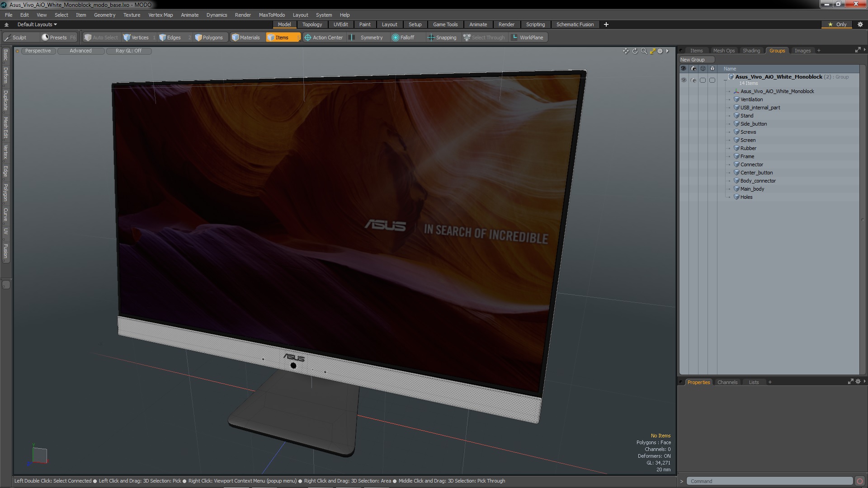Toggle visibility eye for Asus_Vivo_AiO_White_Monoblock group
868x488 pixels.
[x=684, y=80]
